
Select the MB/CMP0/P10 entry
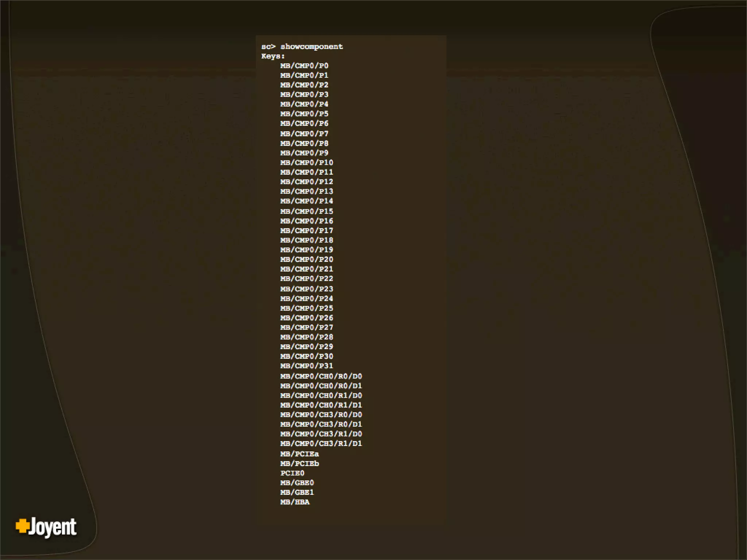[307, 162]
